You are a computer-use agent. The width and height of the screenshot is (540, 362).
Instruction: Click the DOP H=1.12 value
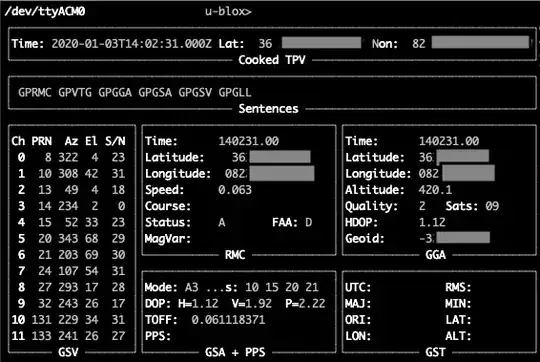tap(198, 303)
